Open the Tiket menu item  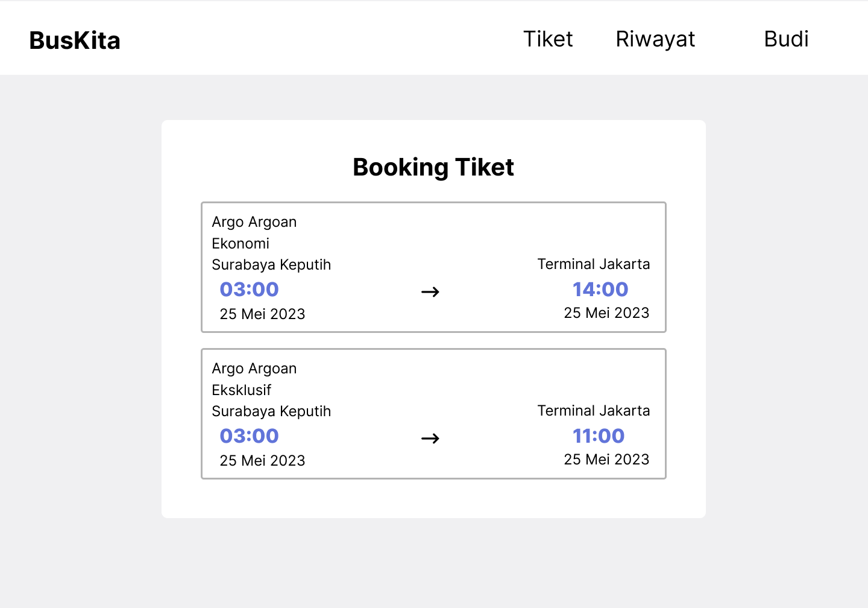coord(548,39)
